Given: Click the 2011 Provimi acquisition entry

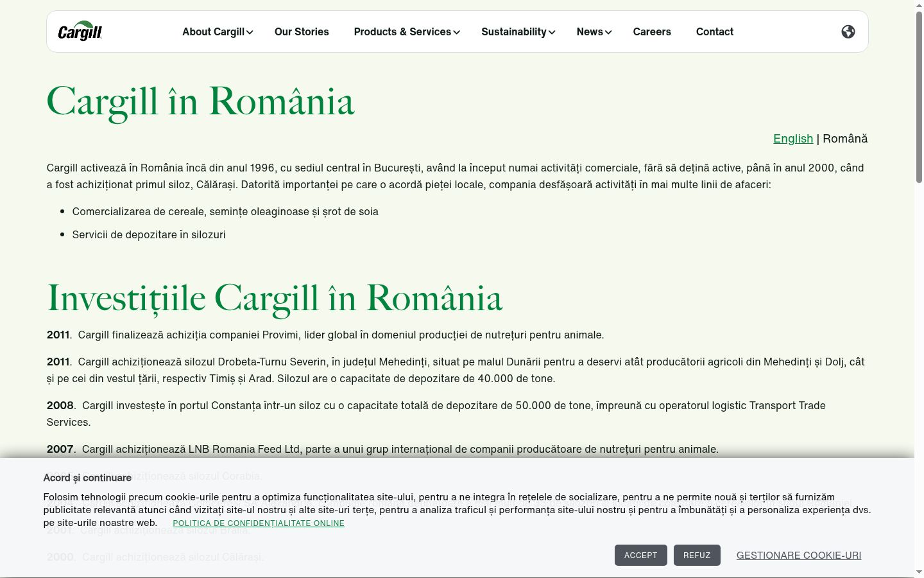Looking at the screenshot, I should [x=325, y=335].
